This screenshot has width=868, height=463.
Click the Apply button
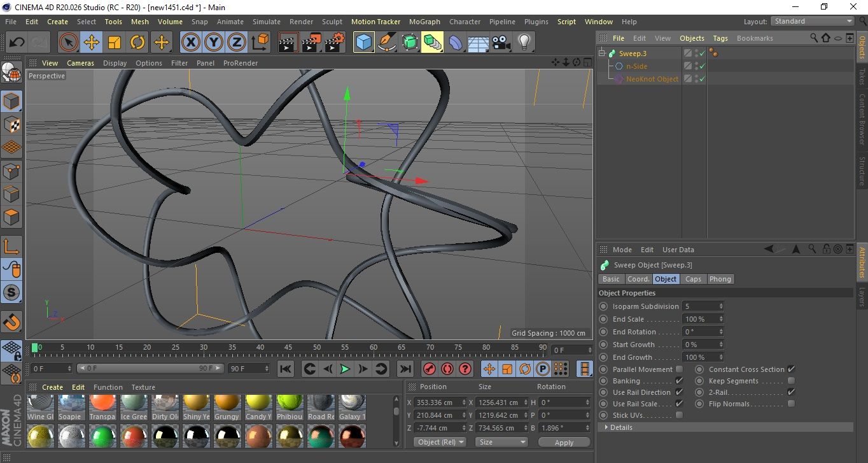pos(564,442)
